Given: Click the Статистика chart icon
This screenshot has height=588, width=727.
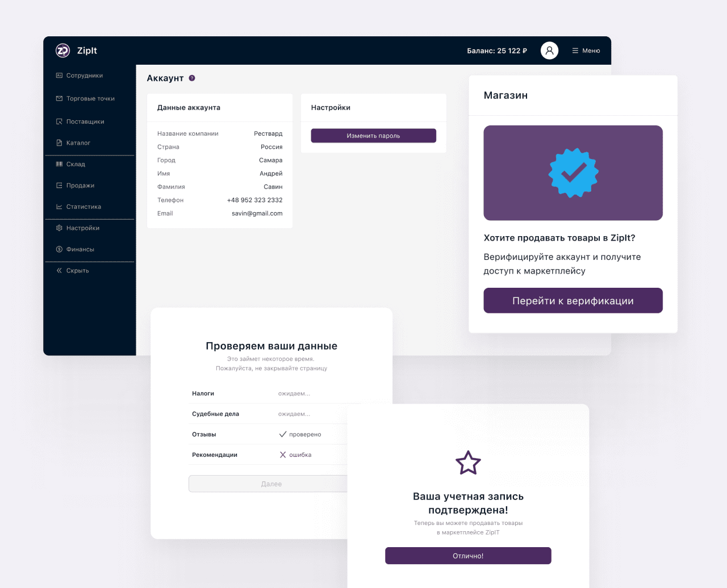Looking at the screenshot, I should pos(59,207).
